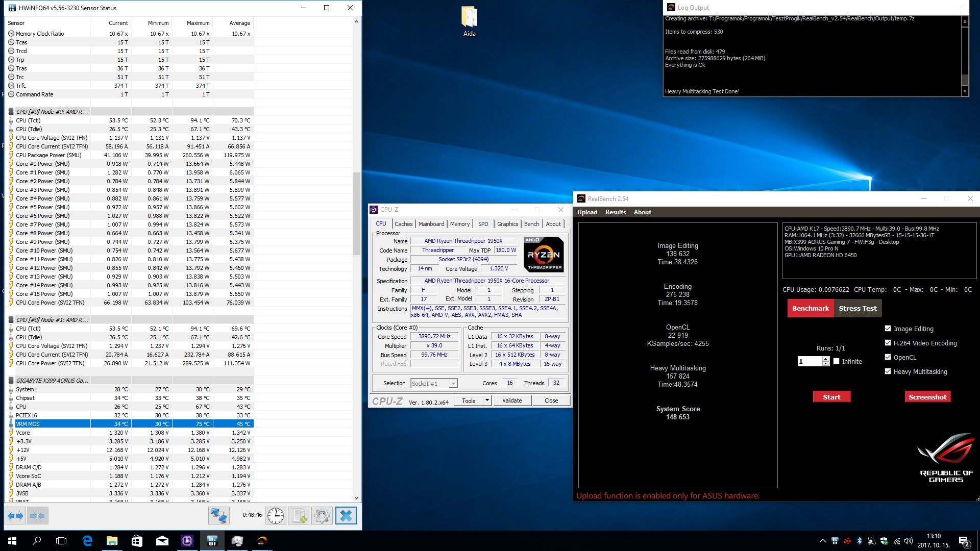This screenshot has height=551, width=980.
Task: Click Bluetooth icon in system tray
Action: (x=859, y=541)
